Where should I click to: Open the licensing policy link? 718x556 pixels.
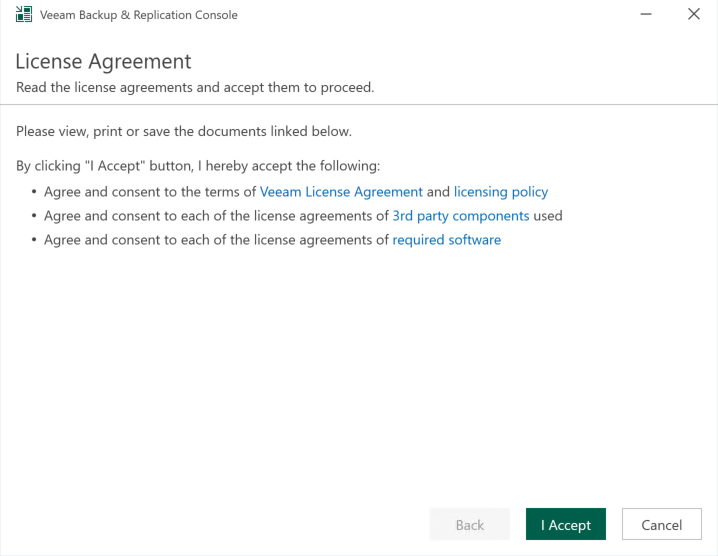501,192
